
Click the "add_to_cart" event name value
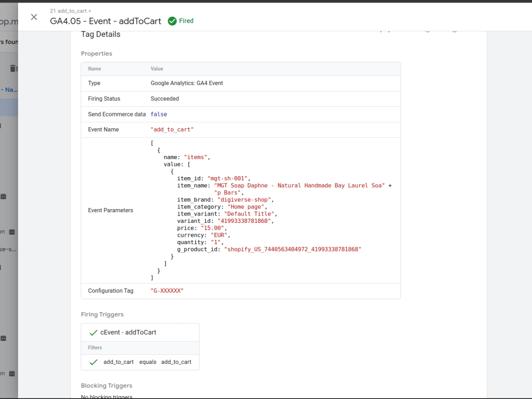pos(172,130)
